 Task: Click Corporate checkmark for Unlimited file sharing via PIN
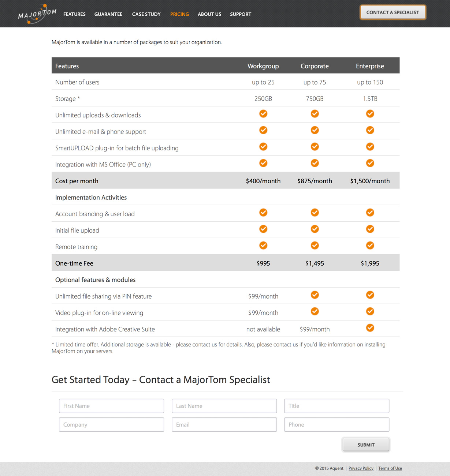coord(315,295)
